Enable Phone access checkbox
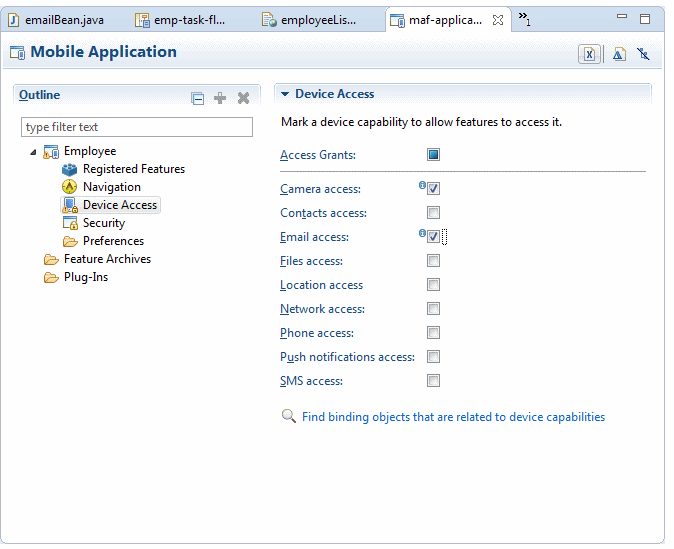The height and width of the screenshot is (549, 674). [x=433, y=333]
